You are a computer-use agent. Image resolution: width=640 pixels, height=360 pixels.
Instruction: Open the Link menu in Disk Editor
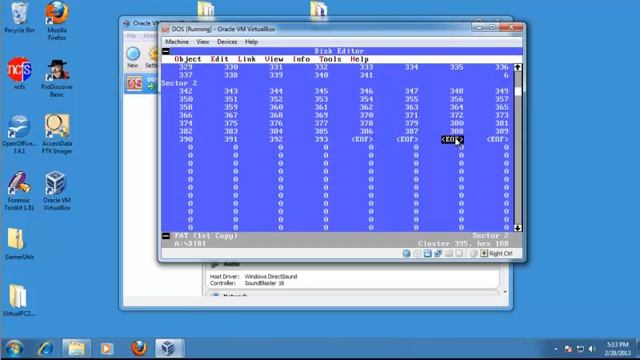click(x=247, y=59)
